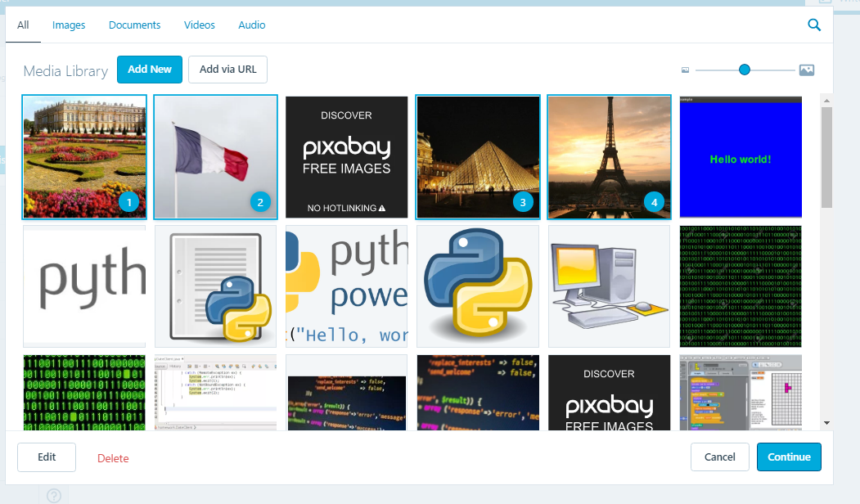Click the Add New button
The width and height of the screenshot is (860, 504).
(x=150, y=70)
